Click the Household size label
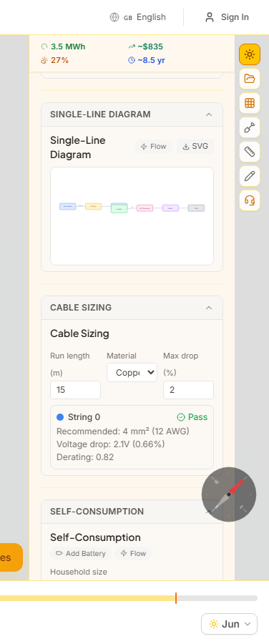The width and height of the screenshot is (269, 644). (79, 572)
